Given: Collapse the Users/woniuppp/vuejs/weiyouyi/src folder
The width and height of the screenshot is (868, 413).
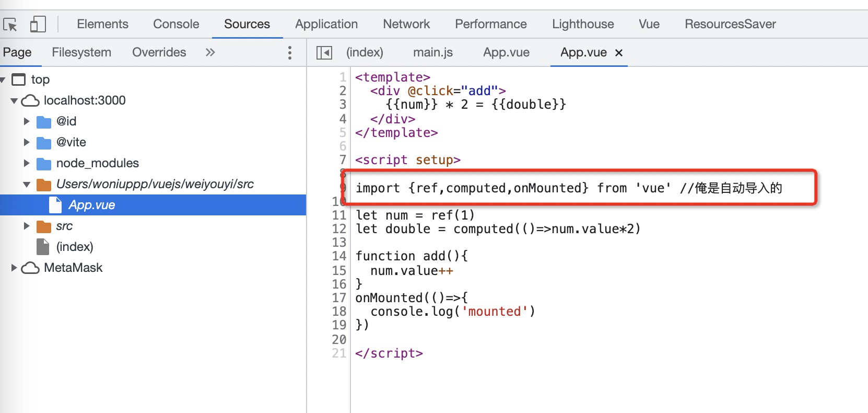Looking at the screenshot, I should tap(27, 184).
